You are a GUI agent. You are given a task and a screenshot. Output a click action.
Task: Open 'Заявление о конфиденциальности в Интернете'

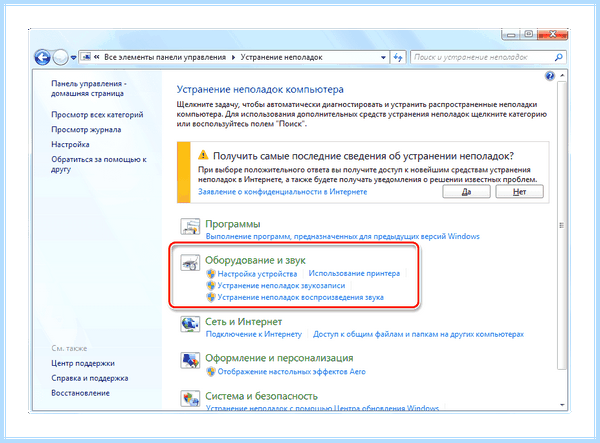coord(282,192)
